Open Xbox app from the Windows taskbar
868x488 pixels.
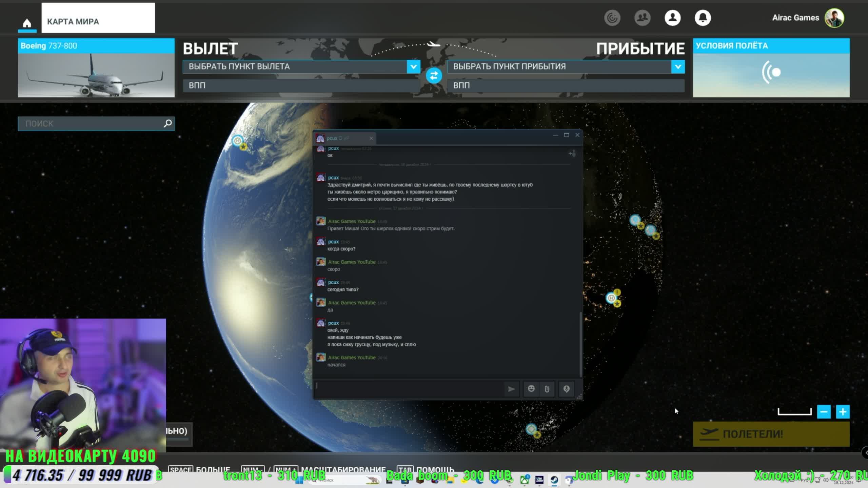tap(525, 480)
